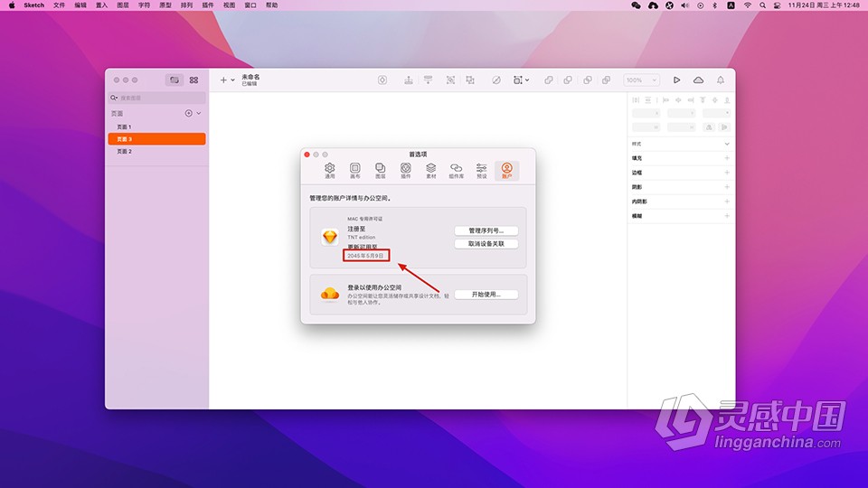Click the flip horizontal button in inspector
Image resolution: width=868 pixels, height=488 pixels.
[709, 127]
